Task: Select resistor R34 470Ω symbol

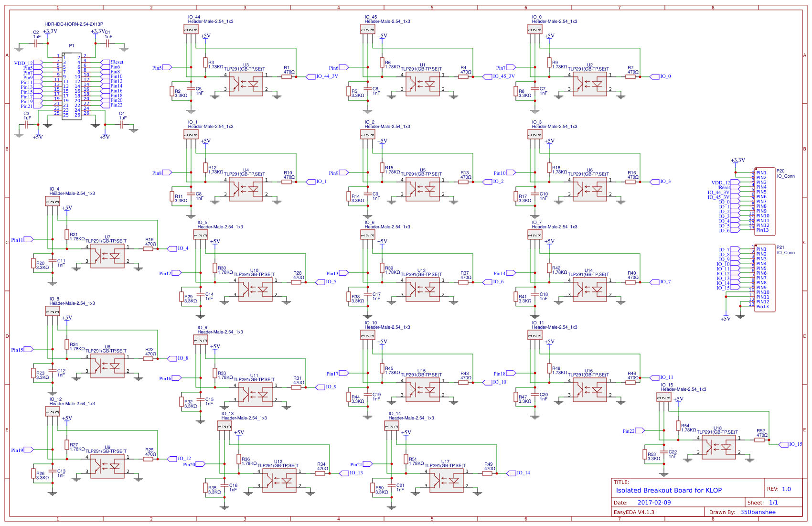Action: point(320,473)
